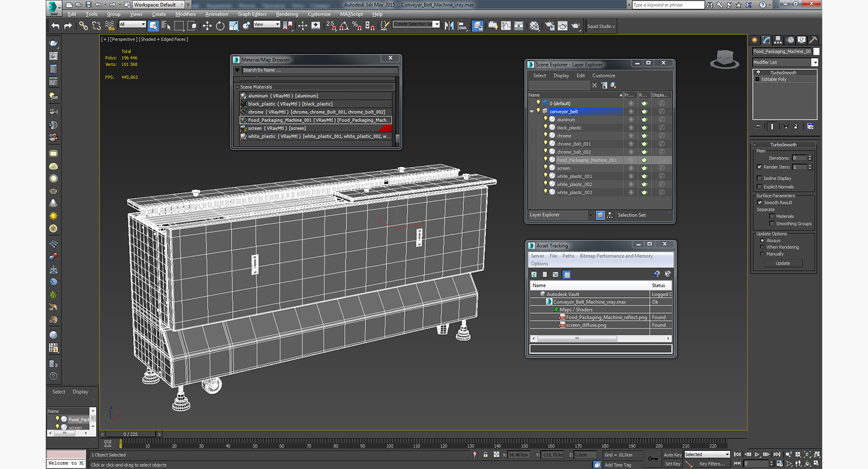Select Manually update option
The height and width of the screenshot is (469, 868).
[762, 254]
